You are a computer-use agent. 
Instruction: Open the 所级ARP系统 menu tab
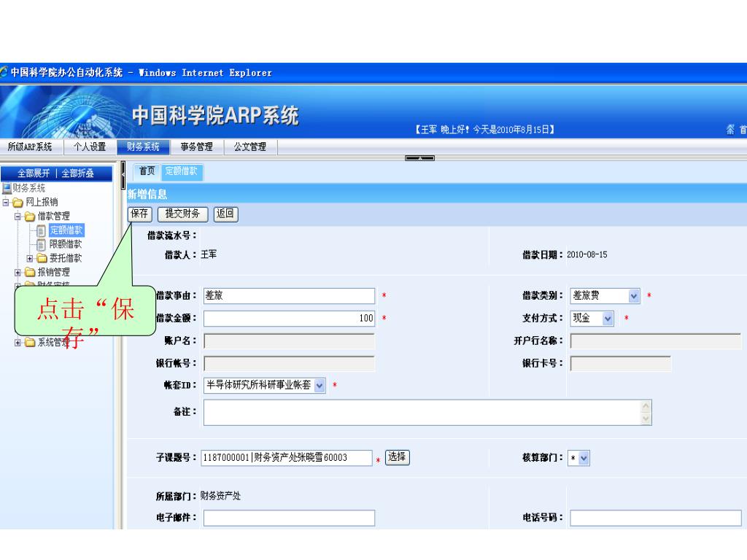(30, 147)
